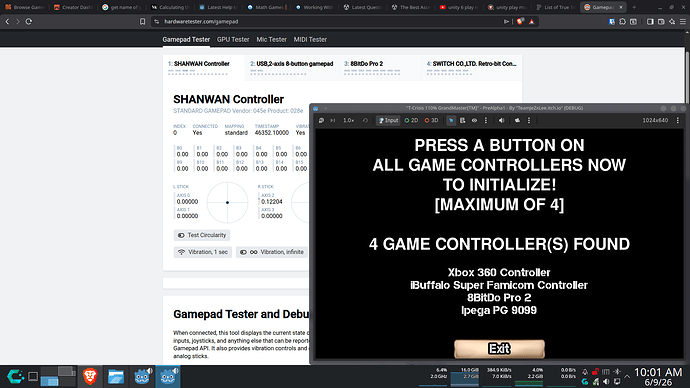The height and width of the screenshot is (388, 690).
Task: Click the 10:01 AM clock in taskbar
Action: pos(658,372)
